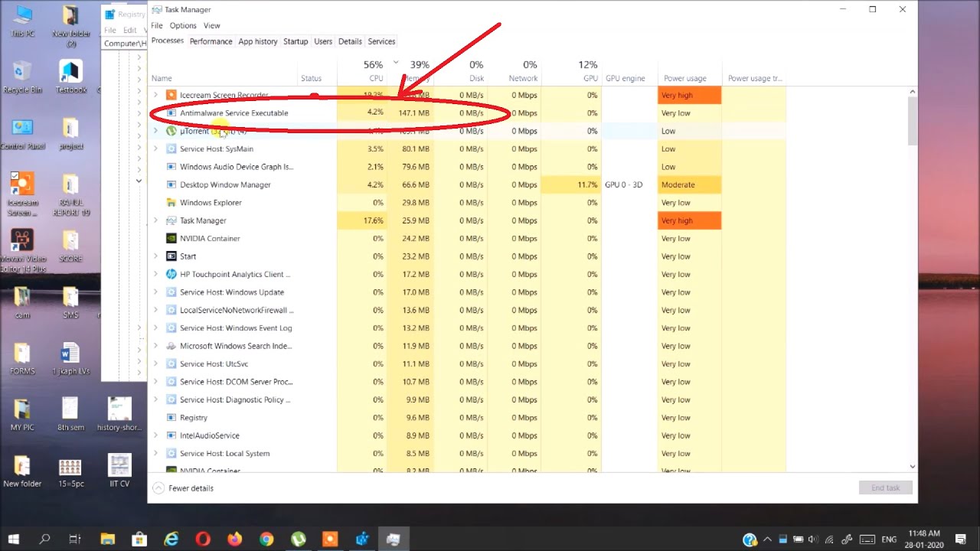Switch to the App history tab
Viewport: 980px width, 551px height.
(x=258, y=41)
